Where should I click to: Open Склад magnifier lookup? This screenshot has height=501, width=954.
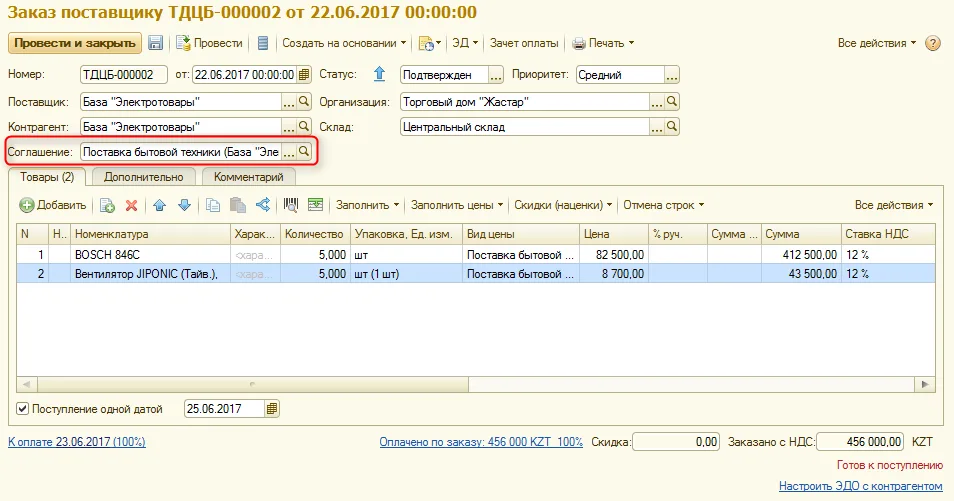672,127
